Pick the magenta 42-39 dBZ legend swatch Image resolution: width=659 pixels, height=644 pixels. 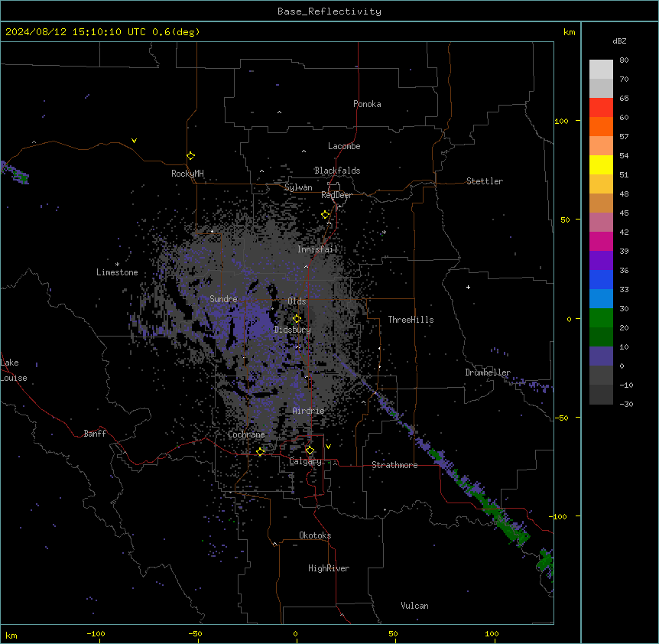[601, 241]
